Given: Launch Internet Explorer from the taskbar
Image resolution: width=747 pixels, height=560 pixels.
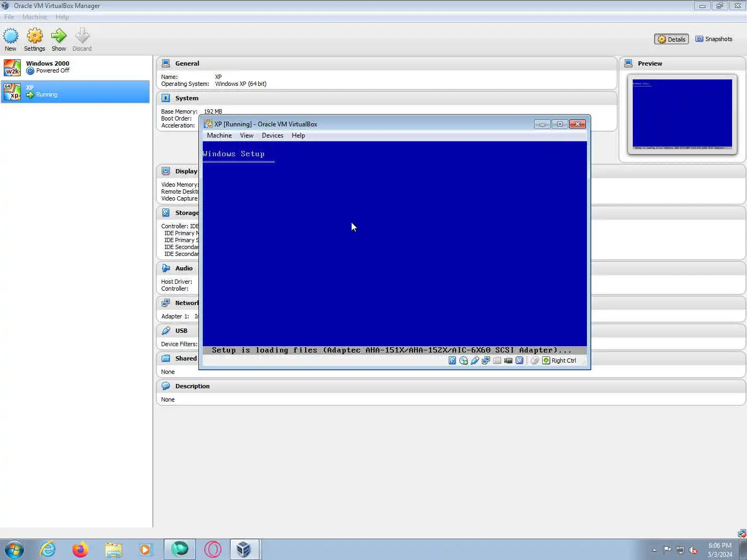Looking at the screenshot, I should click(48, 549).
